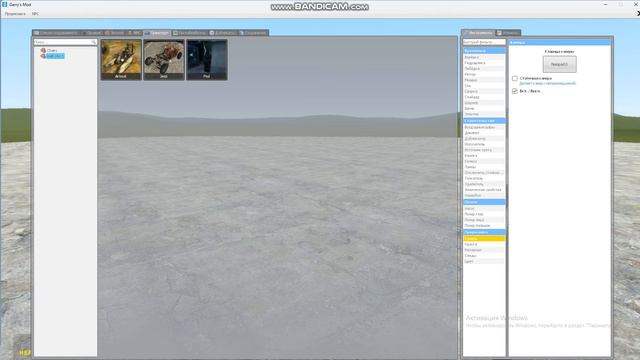The image size is (640, 360).
Task: Spawn the Pod vehicle thumbnail
Action: [x=207, y=60]
